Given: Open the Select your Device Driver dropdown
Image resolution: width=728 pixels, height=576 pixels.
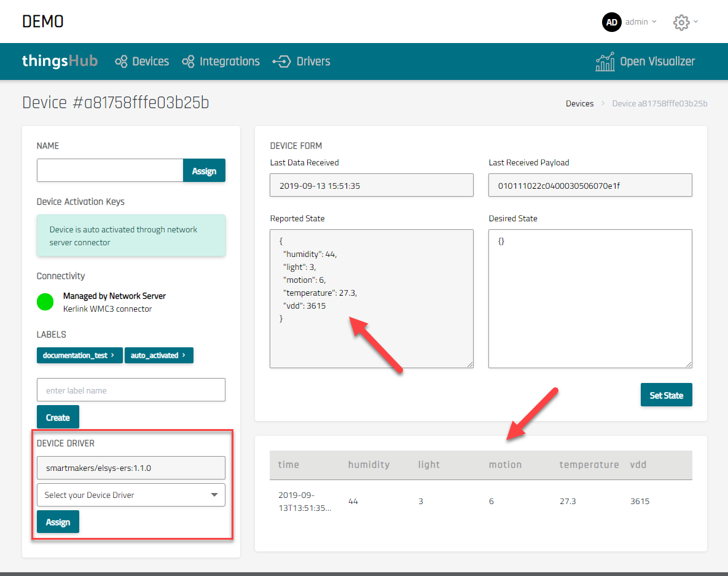Looking at the screenshot, I should pyautogui.click(x=131, y=495).
